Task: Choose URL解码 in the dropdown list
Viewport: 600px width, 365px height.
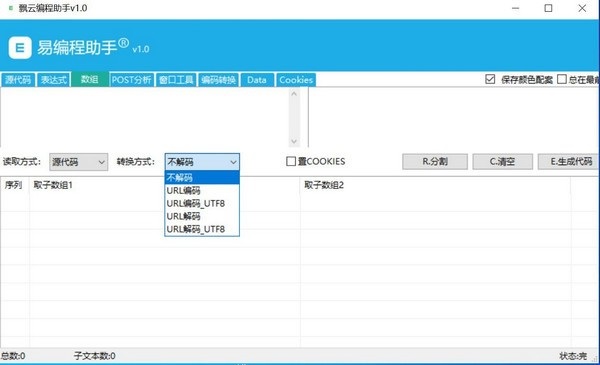Action: point(202,217)
